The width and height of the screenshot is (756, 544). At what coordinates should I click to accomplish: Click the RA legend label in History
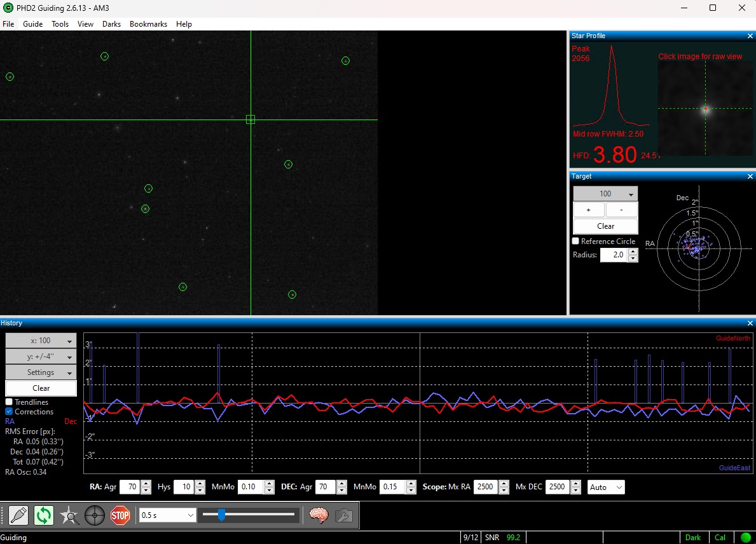pyautogui.click(x=10, y=421)
